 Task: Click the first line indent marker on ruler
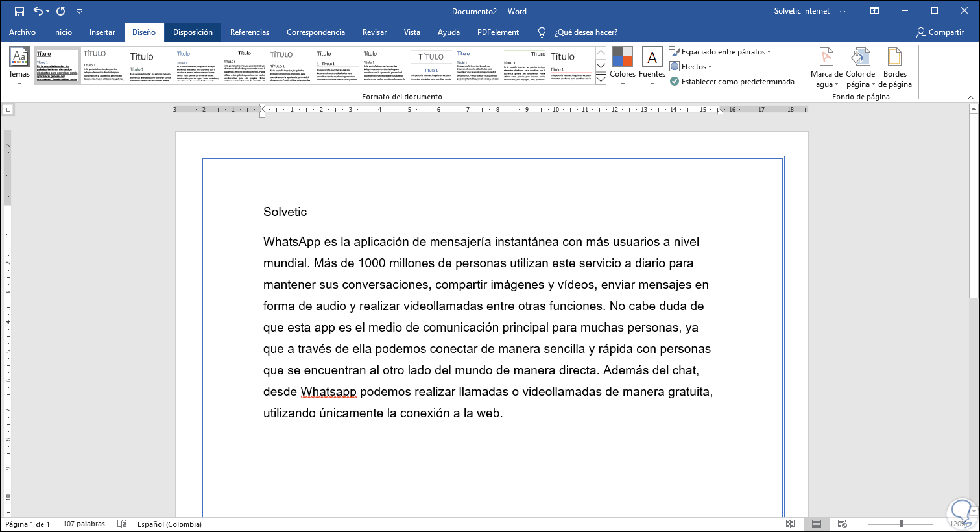coord(262,107)
